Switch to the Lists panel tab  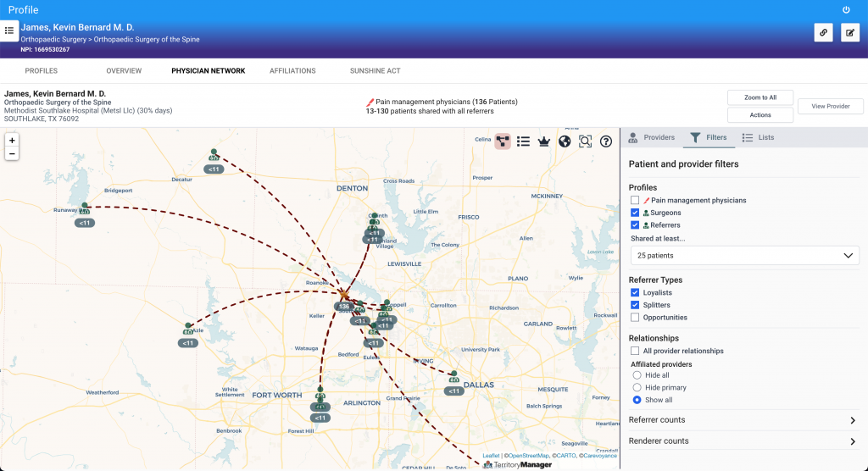759,137
